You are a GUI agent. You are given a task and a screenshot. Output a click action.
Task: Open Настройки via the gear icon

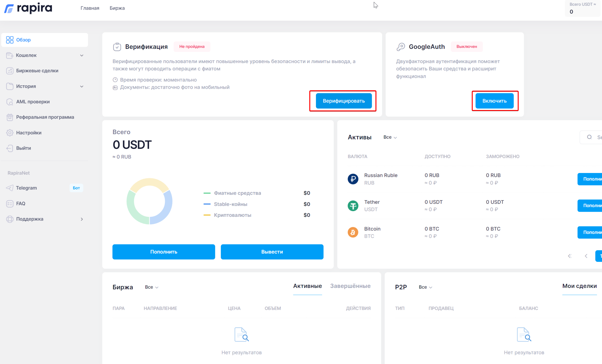tap(10, 133)
